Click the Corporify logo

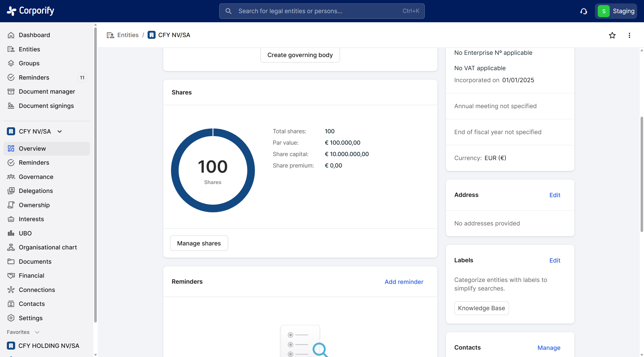(31, 11)
